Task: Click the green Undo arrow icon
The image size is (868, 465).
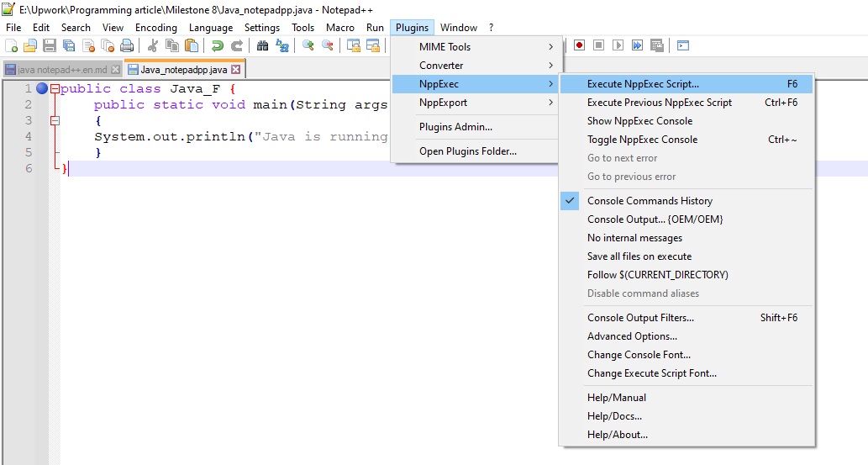Action: 217,46
